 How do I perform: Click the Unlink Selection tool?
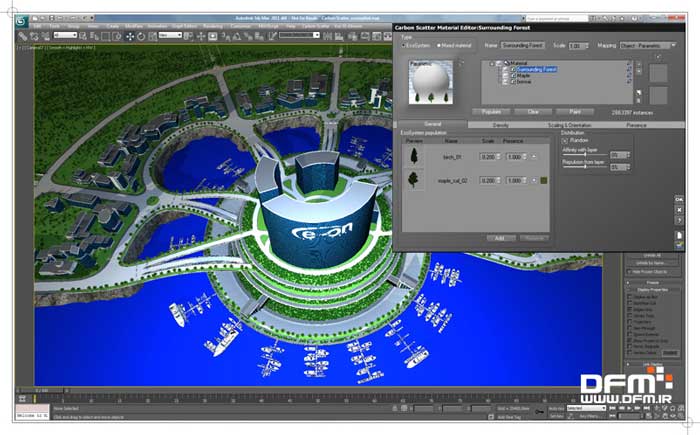pyautogui.click(x=35, y=36)
